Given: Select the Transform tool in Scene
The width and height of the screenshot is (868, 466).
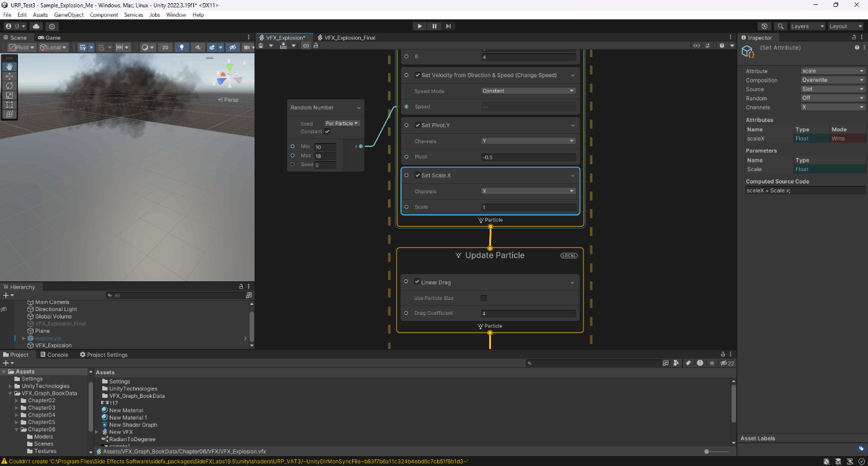Looking at the screenshot, I should click(x=9, y=115).
